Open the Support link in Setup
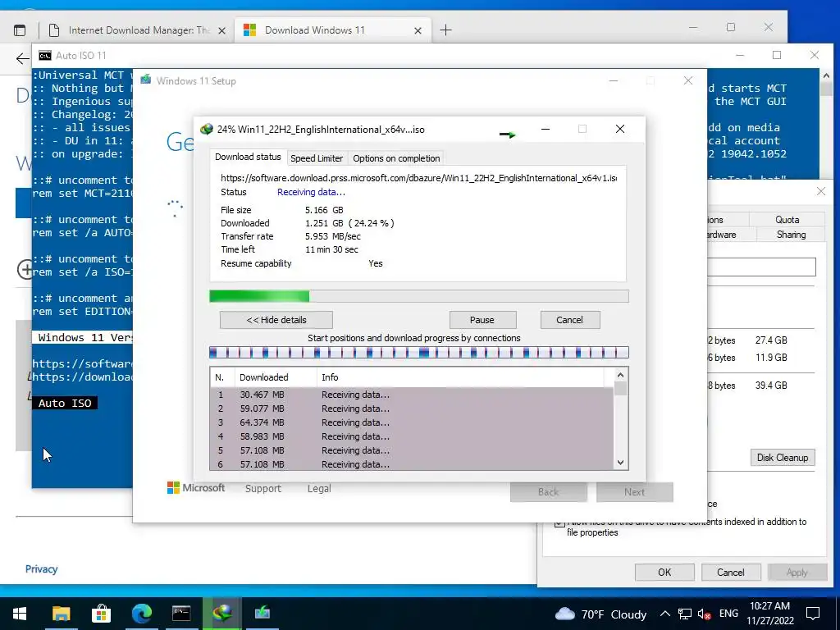840x630 pixels. tap(263, 489)
